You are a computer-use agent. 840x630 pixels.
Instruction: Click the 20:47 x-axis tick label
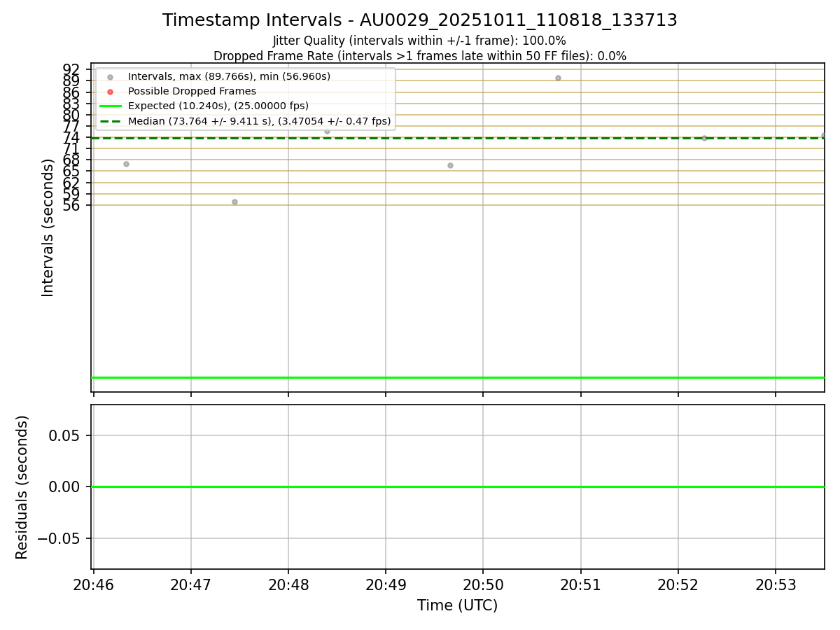(x=191, y=584)
